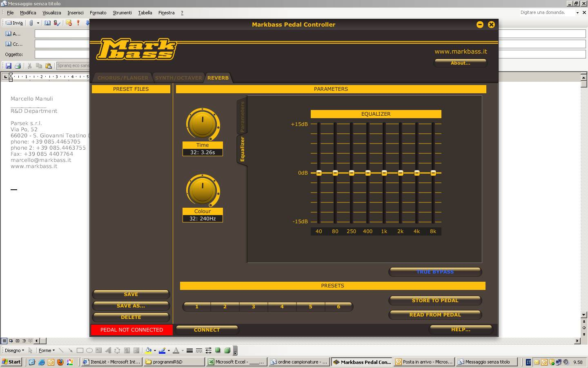Switch to Microsoft Excel taskbar button
The height and width of the screenshot is (368, 588).
click(x=236, y=362)
